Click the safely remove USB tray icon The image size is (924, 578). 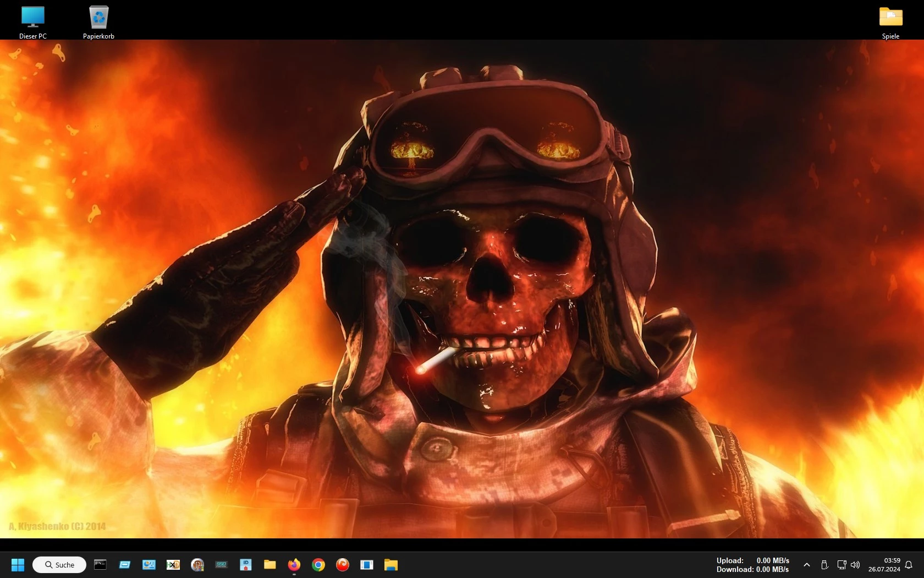coord(824,565)
